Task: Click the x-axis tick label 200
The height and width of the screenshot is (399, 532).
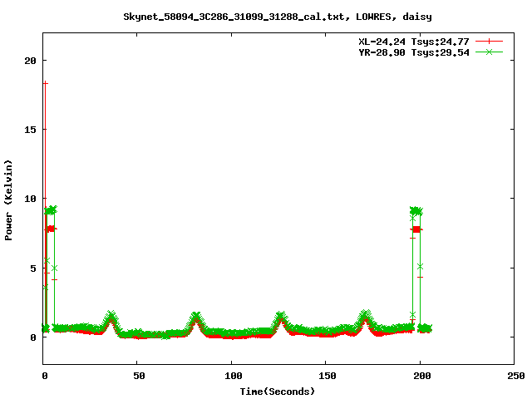Action: (420, 376)
